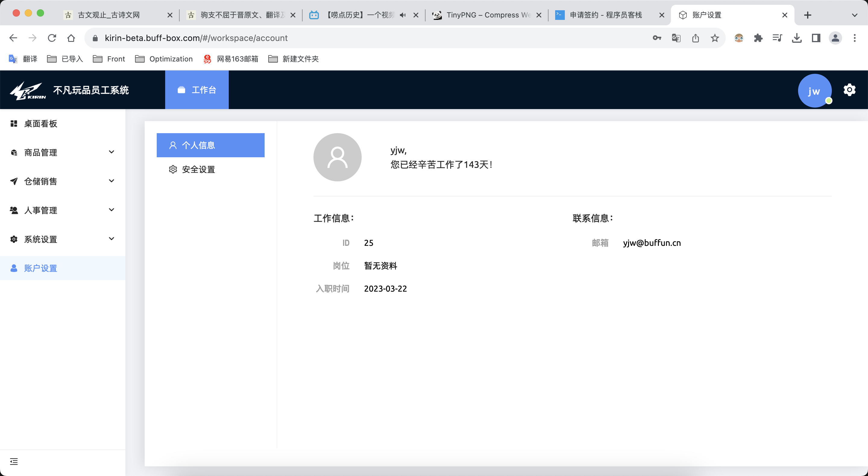Open the Chrome three-dot menu

point(854,38)
